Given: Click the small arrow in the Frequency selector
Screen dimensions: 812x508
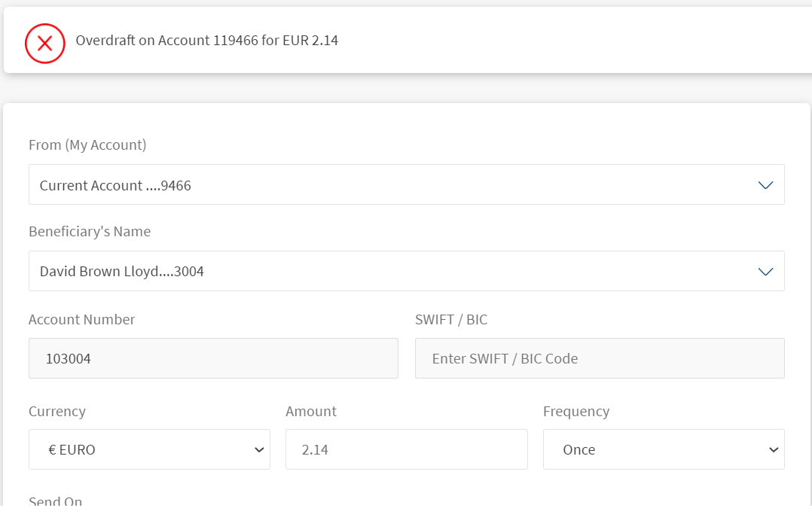Looking at the screenshot, I should (773, 450).
